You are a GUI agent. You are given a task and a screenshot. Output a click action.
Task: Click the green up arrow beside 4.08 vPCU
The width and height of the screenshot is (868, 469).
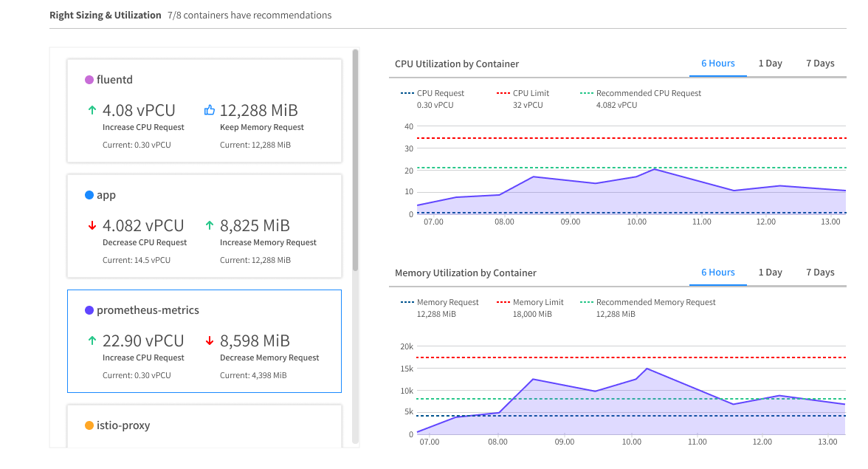coord(92,110)
